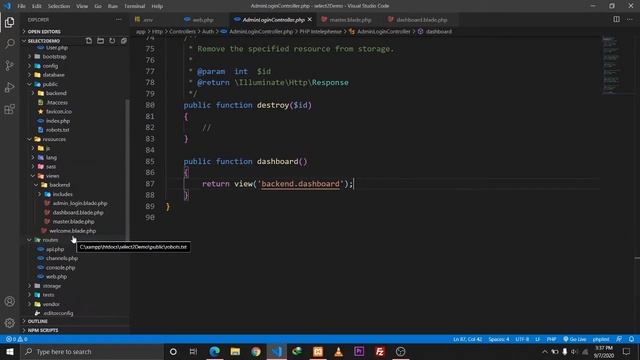This screenshot has width=640, height=360.
Task: Collapse the SELECT2DEMO project section
Action: [44, 41]
